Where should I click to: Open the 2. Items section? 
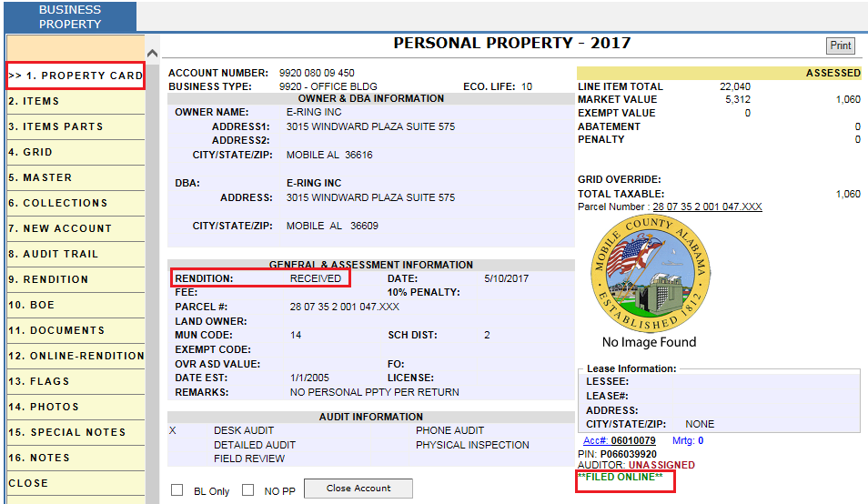[x=76, y=101]
